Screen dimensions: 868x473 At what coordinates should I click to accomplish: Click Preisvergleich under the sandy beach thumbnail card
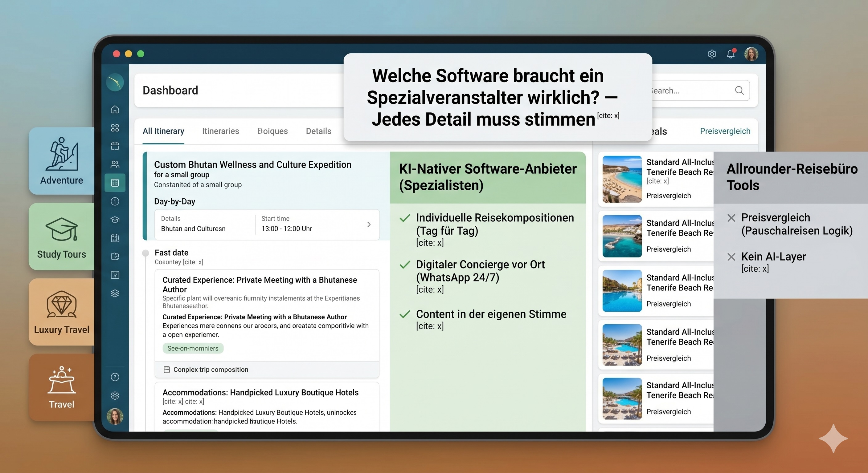(x=669, y=196)
